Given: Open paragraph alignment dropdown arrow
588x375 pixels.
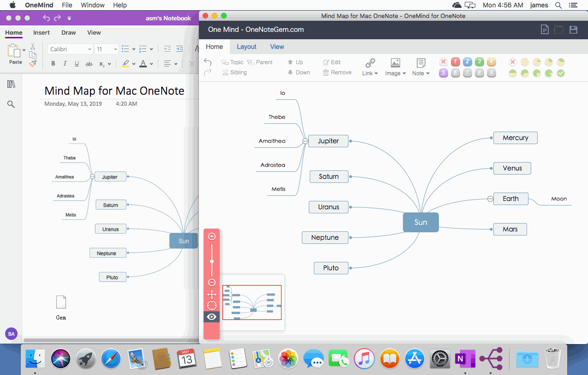Looking at the screenshot, I should [x=176, y=64].
